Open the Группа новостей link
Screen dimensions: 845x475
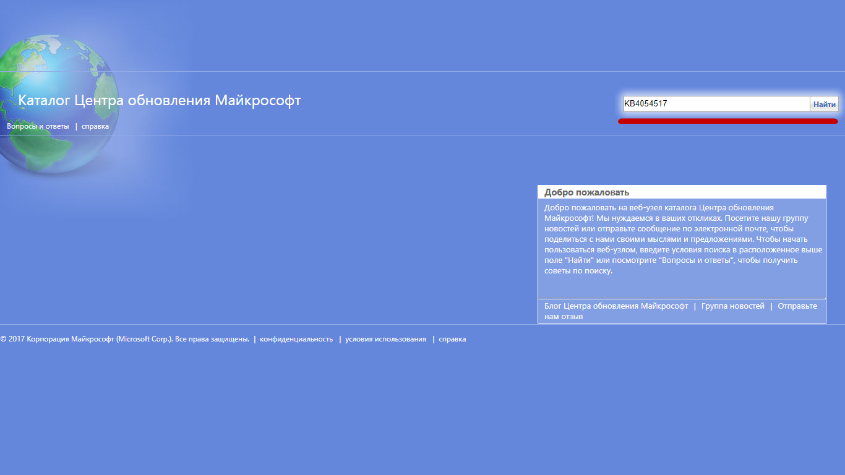click(732, 306)
